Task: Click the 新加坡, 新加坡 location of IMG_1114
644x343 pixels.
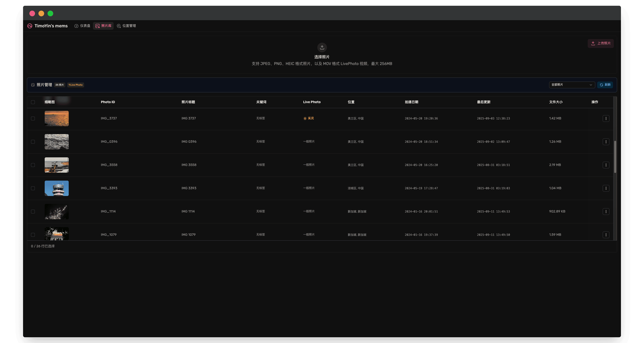Action: click(357, 212)
